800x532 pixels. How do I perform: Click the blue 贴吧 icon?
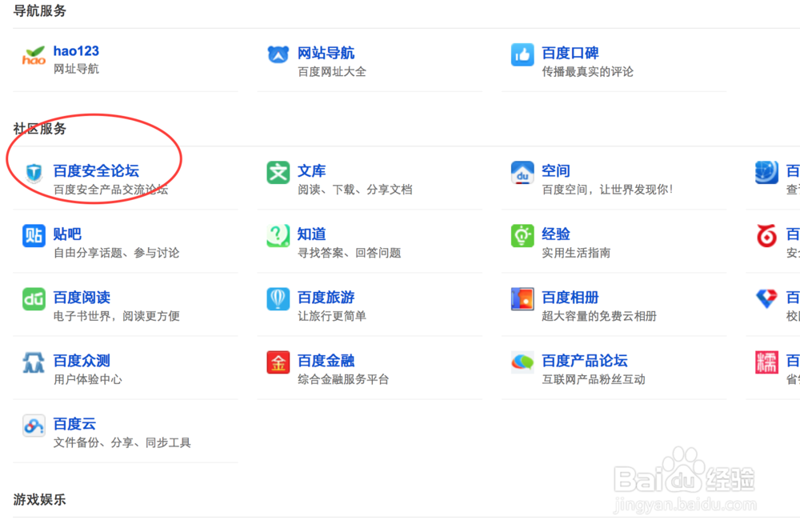[34, 236]
